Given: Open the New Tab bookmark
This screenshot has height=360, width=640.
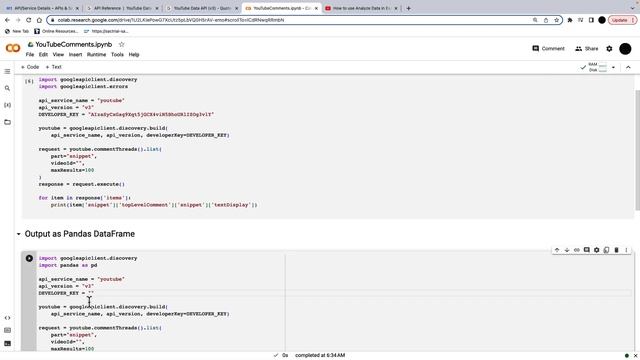Looking at the screenshot, I should click(17, 31).
